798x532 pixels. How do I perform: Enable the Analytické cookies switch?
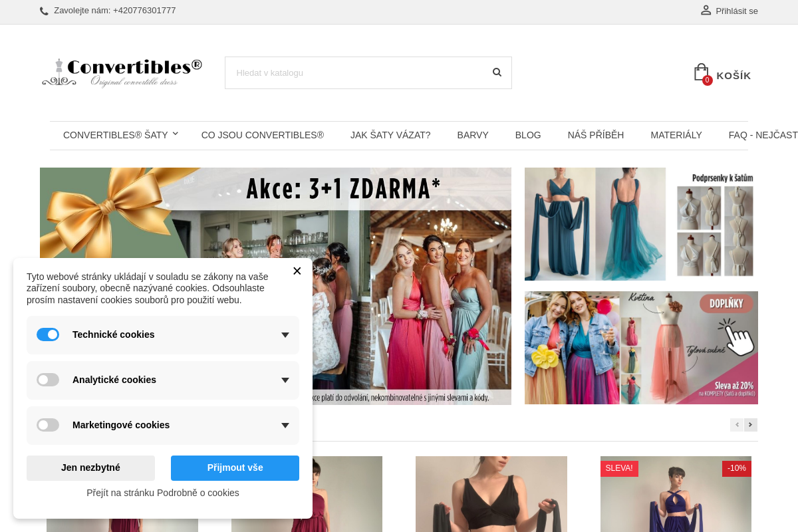click(48, 380)
